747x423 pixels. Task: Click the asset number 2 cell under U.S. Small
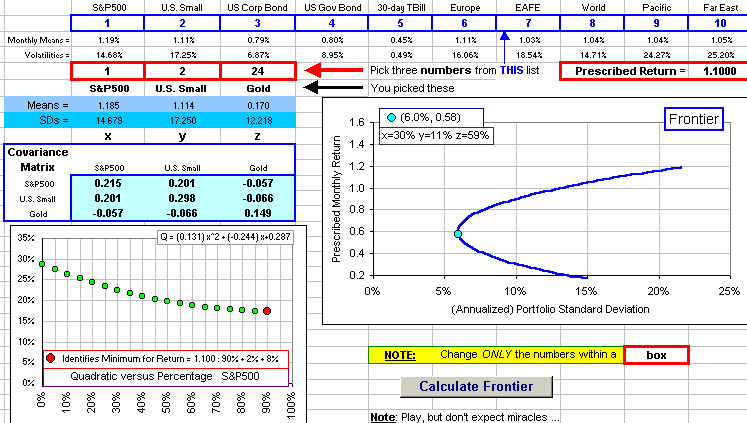(x=182, y=23)
